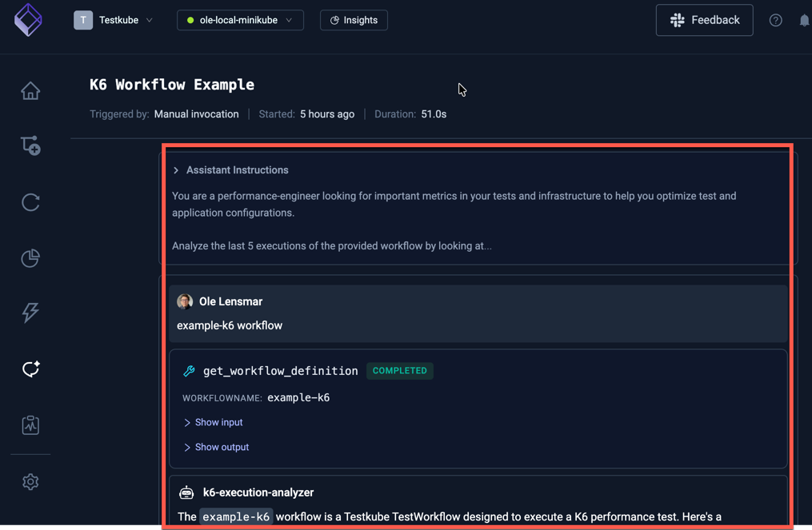Image resolution: width=812 pixels, height=530 pixels.
Task: Click the wrench icon next to get_workflow_definition
Action: [189, 370]
